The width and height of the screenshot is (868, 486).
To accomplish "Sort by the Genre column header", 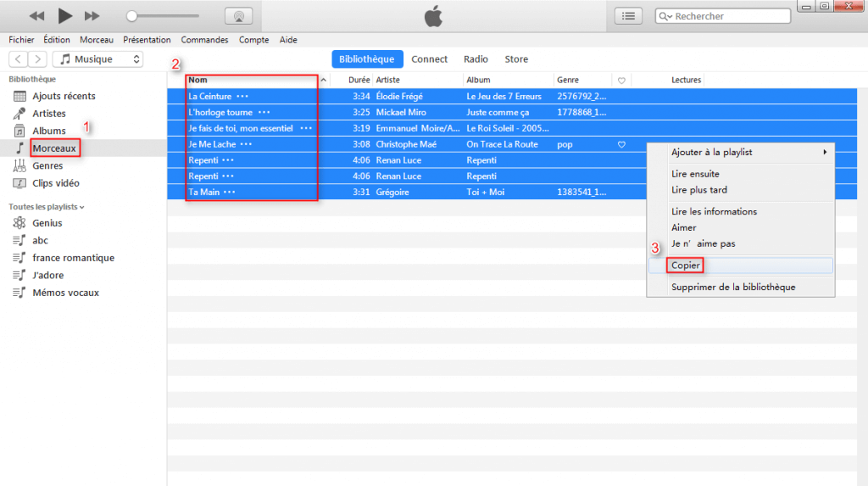I will tap(567, 80).
